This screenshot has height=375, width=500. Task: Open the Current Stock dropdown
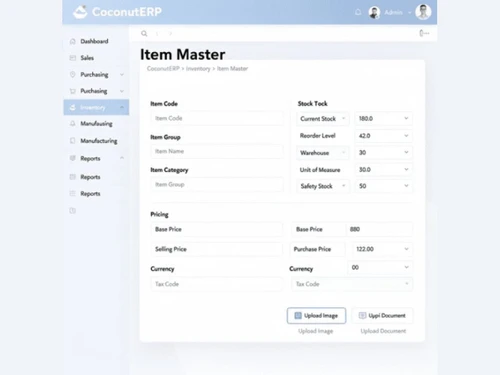(322, 119)
